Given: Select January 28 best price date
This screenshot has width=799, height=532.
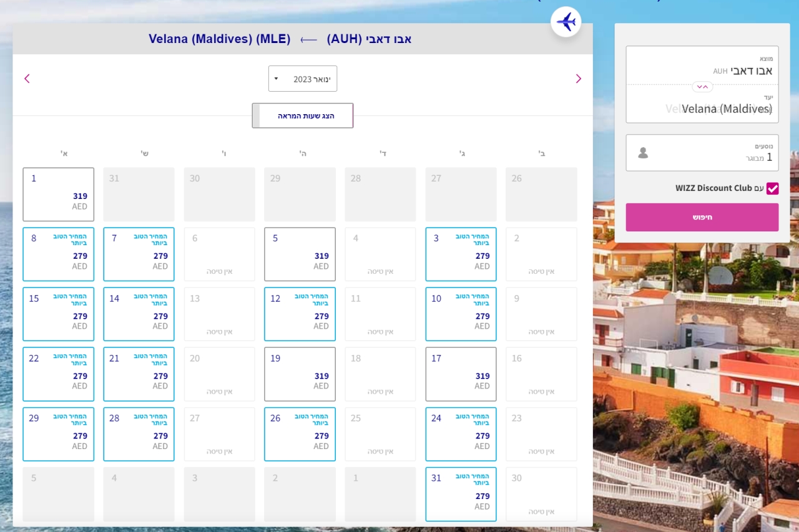Looking at the screenshot, I should (139, 434).
